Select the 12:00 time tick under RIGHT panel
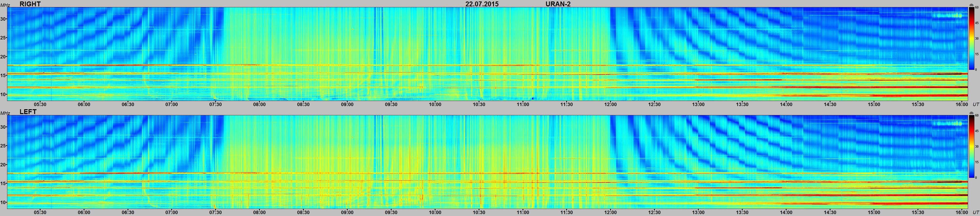The height and width of the screenshot is (216, 980). pyautogui.click(x=610, y=104)
